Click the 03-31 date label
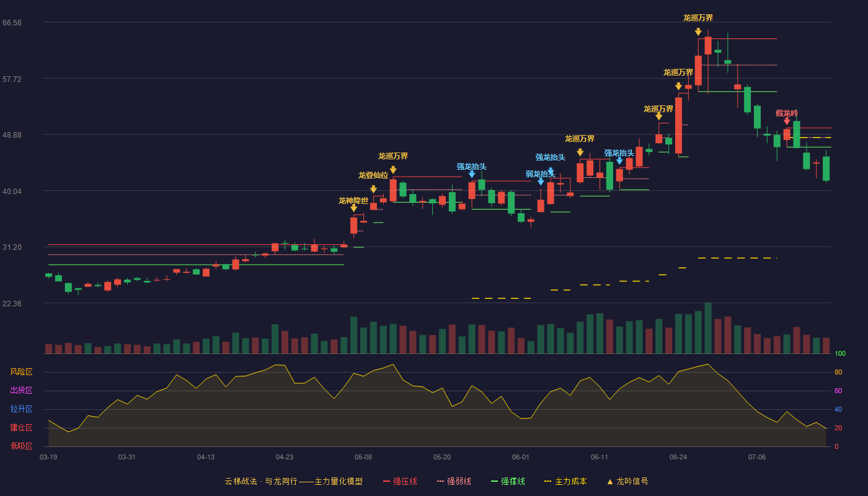 [127, 457]
